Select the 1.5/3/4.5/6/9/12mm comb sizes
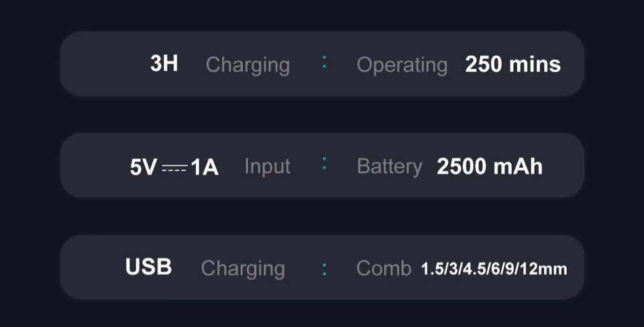This screenshot has height=327, width=644. point(494,269)
